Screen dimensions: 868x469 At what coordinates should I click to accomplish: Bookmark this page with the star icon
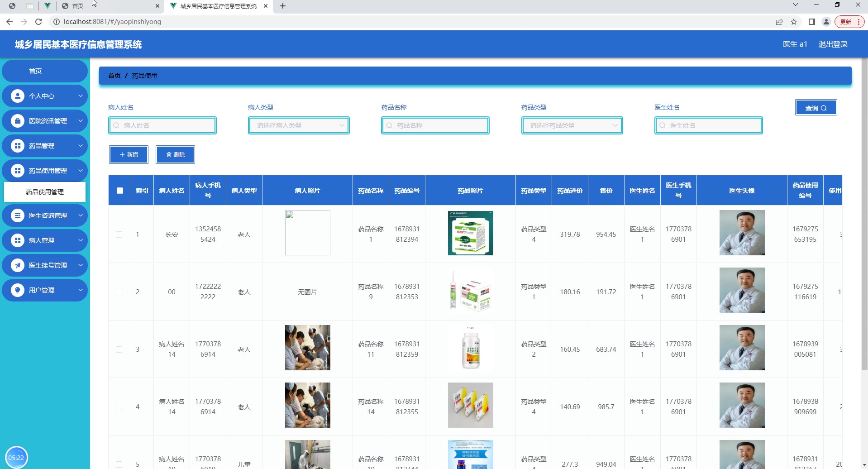(x=794, y=22)
